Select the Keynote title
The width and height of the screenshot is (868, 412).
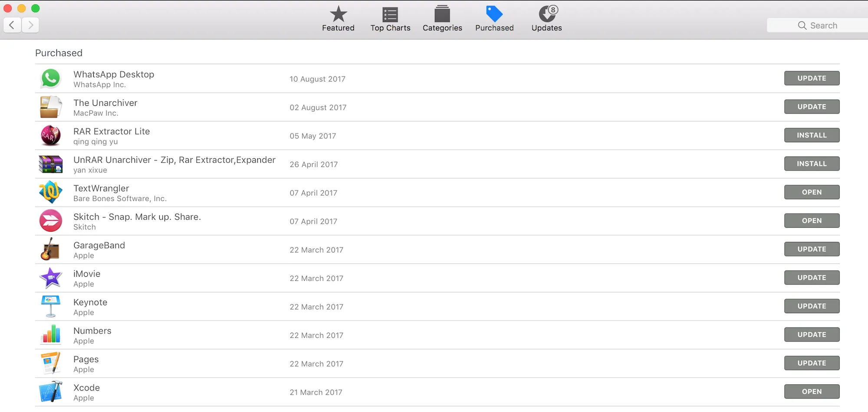[90, 302]
